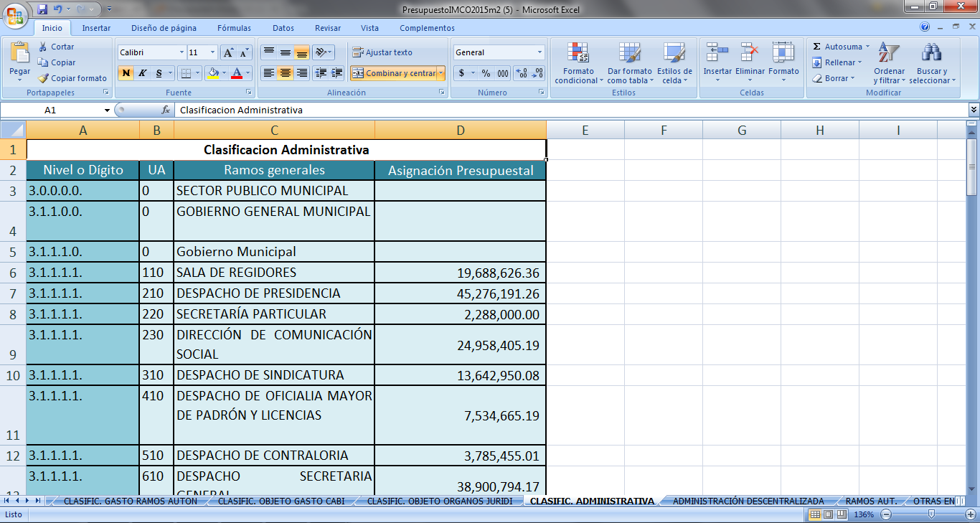Expand the formula bar
This screenshot has width=980, height=523.
coord(974,110)
